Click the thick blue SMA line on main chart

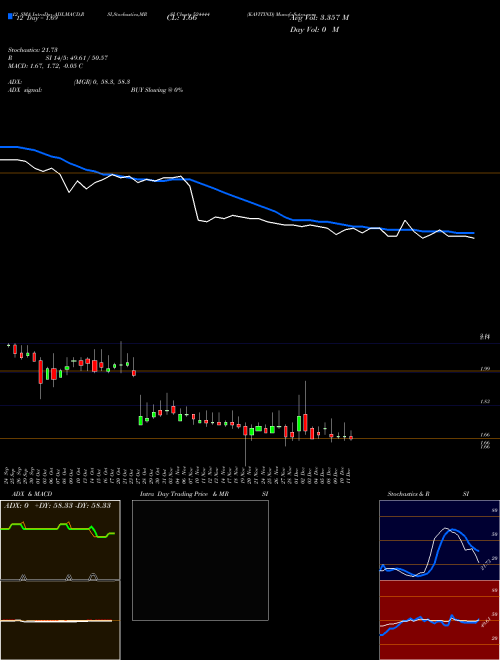(236, 197)
